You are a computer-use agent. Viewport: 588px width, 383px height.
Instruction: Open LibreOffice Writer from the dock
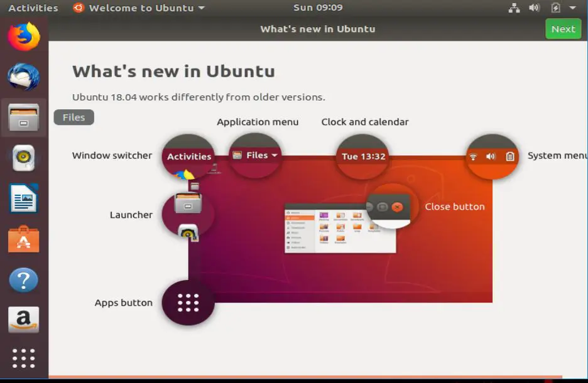pos(24,199)
